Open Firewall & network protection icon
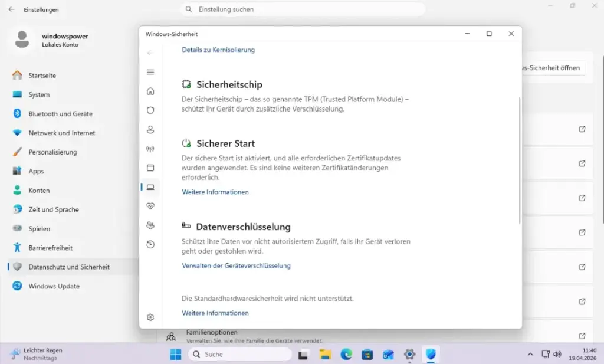604x364 pixels. click(x=150, y=149)
